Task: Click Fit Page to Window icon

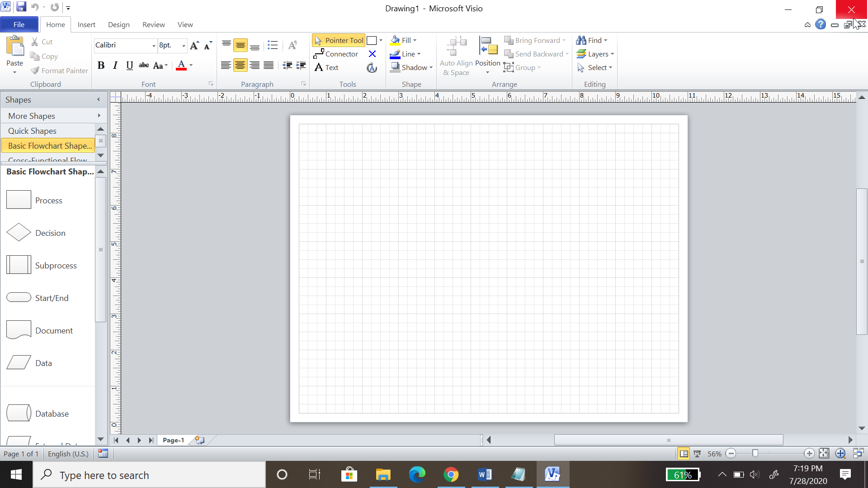Action: pyautogui.click(x=824, y=453)
